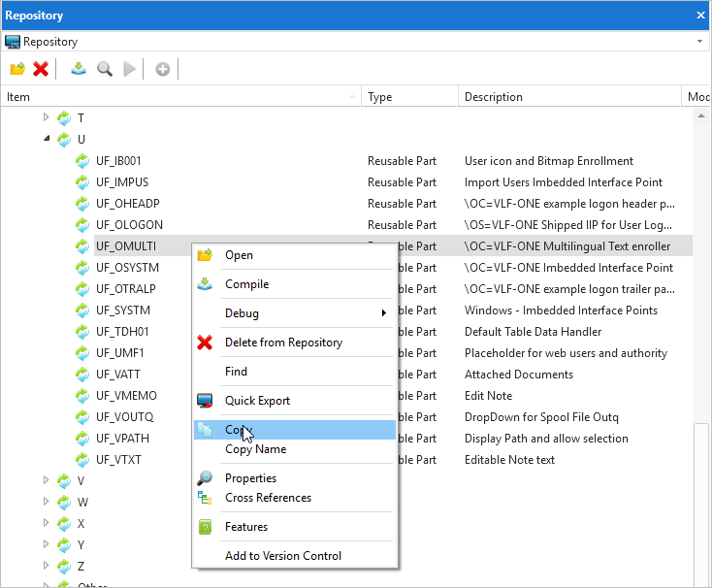Expand the V tree node
The image size is (712, 588).
46,480
